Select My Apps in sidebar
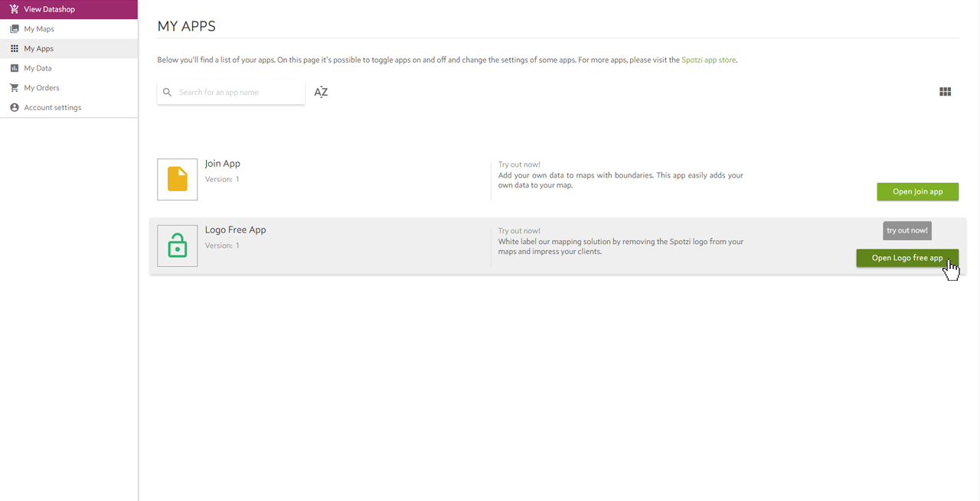 point(69,48)
